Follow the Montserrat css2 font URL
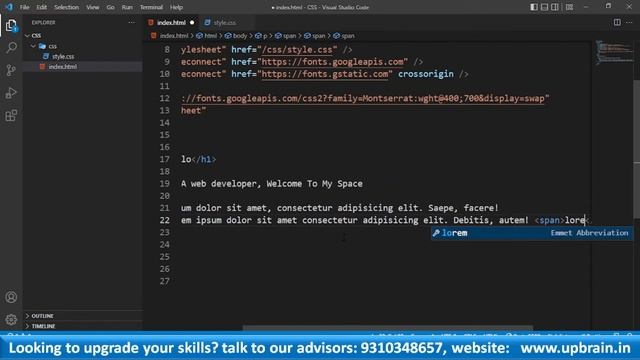Image resolution: width=640 pixels, height=360 pixels. (362, 99)
